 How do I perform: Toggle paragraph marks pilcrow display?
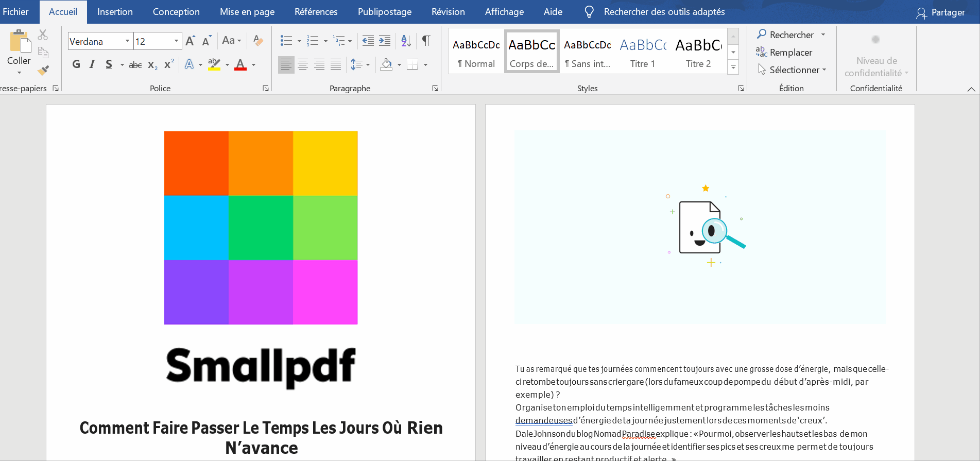[x=426, y=41]
